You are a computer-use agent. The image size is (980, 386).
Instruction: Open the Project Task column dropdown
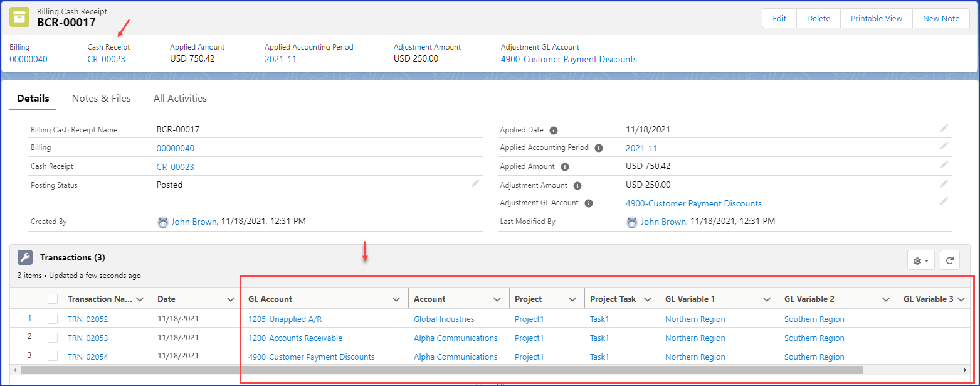click(647, 299)
